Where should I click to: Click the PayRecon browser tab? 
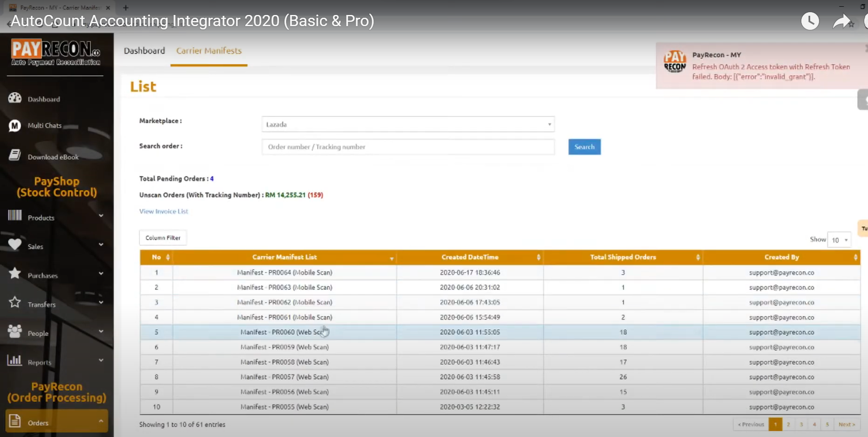(x=60, y=7)
